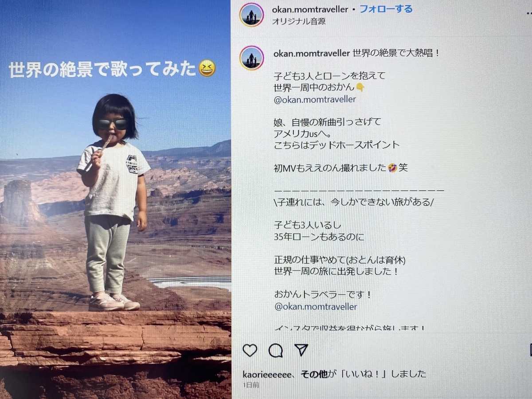View other likers via その他

[x=314, y=374]
